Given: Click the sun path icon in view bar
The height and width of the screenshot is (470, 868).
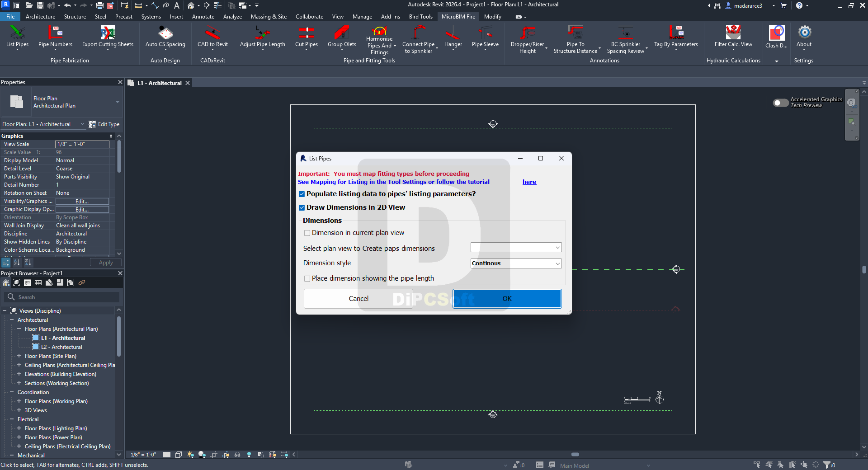Looking at the screenshot, I should 190,455.
